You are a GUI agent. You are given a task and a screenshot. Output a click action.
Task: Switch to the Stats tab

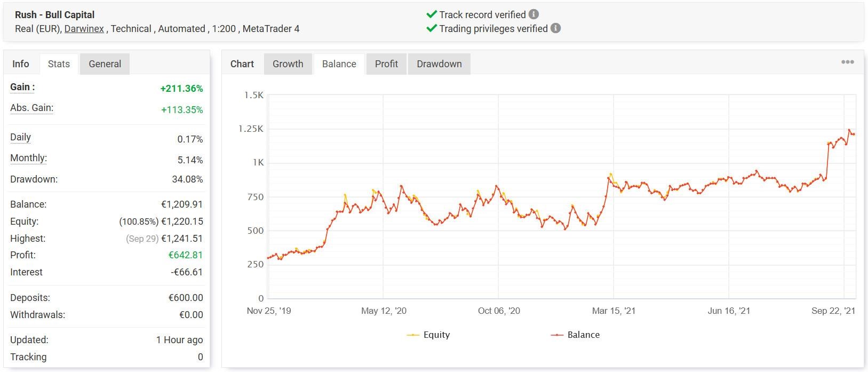59,64
